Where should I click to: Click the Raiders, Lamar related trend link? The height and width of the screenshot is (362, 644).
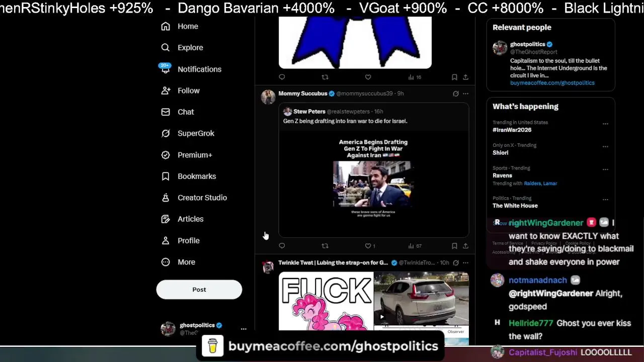tap(540, 184)
